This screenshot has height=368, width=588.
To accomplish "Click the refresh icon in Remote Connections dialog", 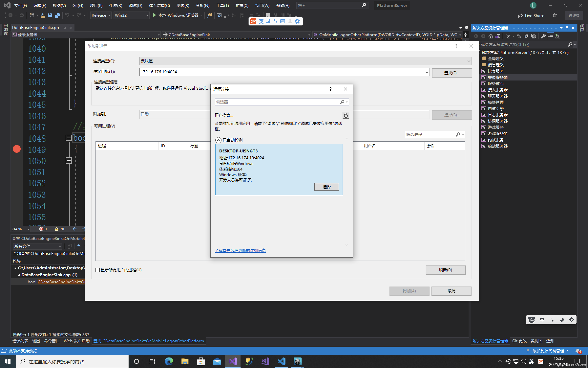I will point(346,115).
